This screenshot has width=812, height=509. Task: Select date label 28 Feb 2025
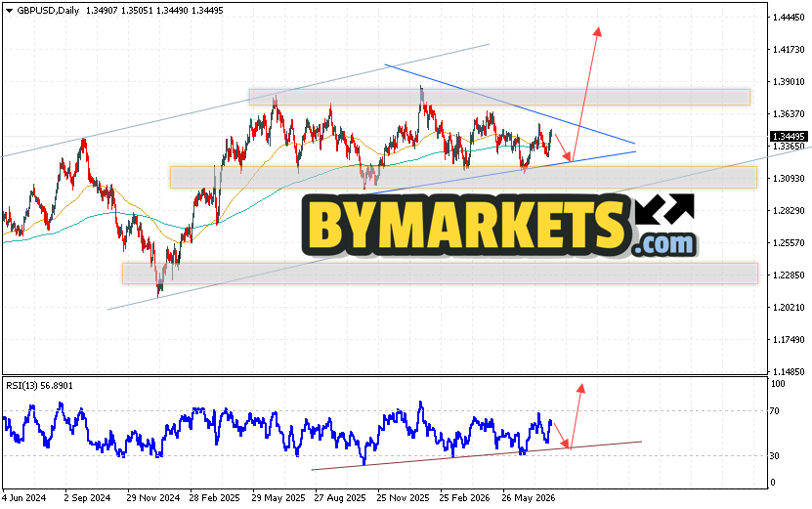pyautogui.click(x=214, y=498)
